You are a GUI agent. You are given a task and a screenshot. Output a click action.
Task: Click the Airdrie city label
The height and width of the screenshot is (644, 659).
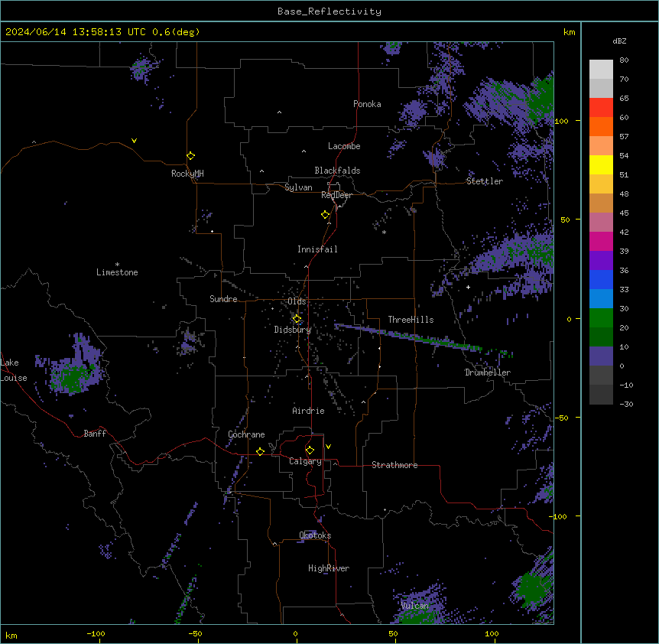(x=308, y=411)
